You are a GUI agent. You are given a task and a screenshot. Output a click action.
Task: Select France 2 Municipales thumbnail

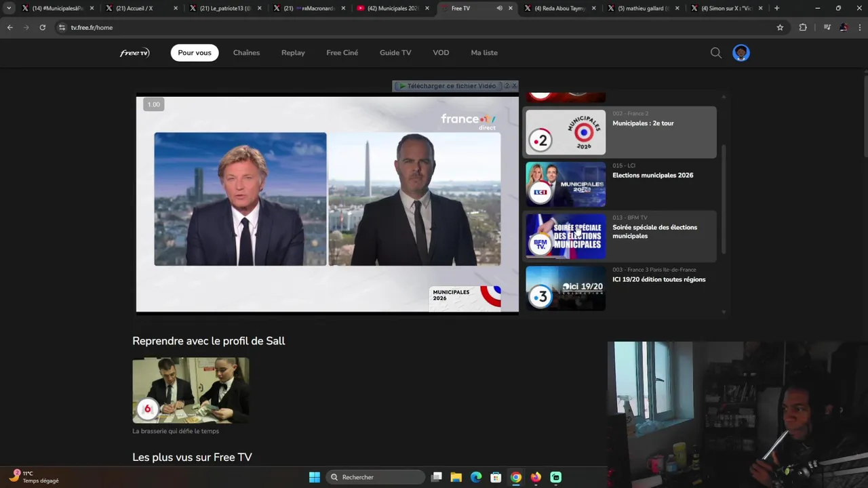point(566,132)
